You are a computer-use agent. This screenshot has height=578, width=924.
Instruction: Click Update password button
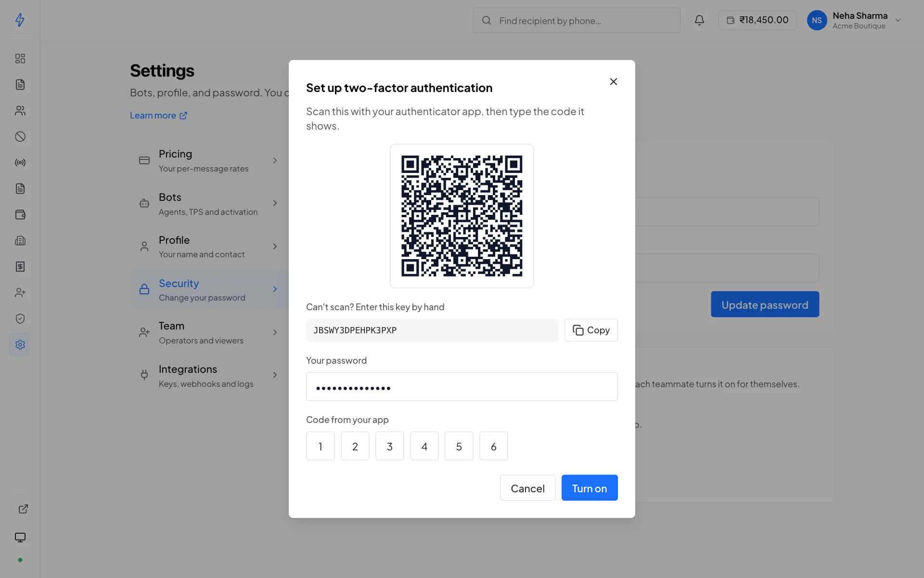tap(765, 304)
